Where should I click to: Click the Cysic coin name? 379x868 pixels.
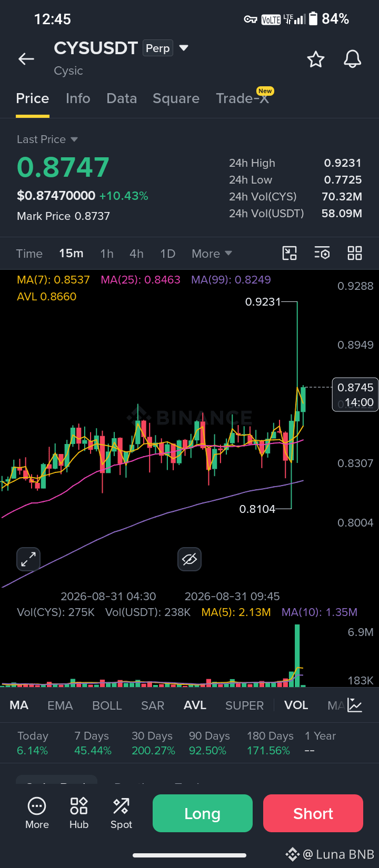(x=68, y=70)
